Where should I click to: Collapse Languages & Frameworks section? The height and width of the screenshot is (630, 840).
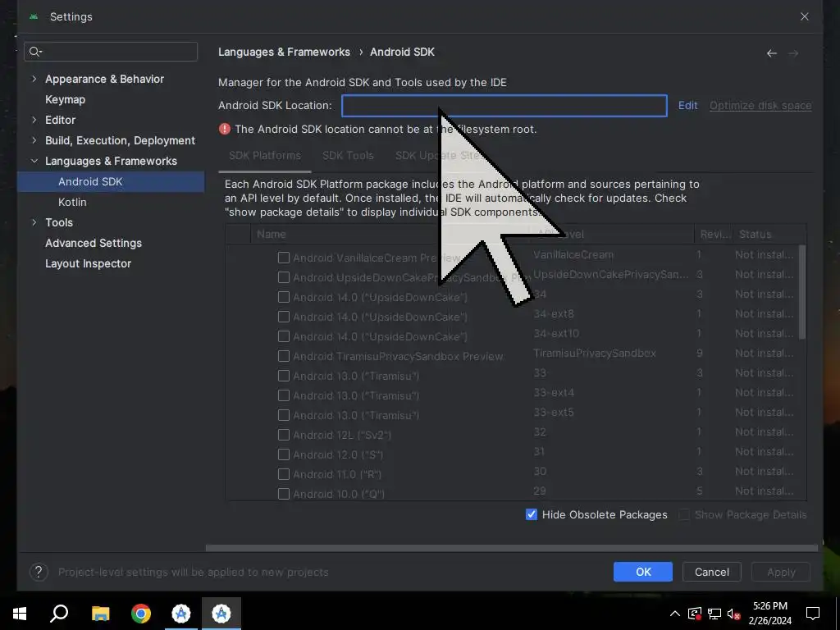[x=34, y=161]
